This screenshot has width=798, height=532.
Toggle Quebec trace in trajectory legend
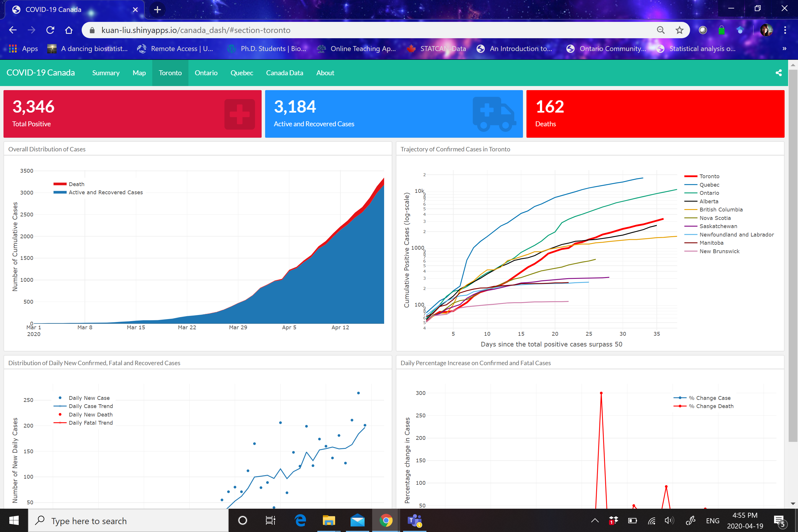click(709, 185)
